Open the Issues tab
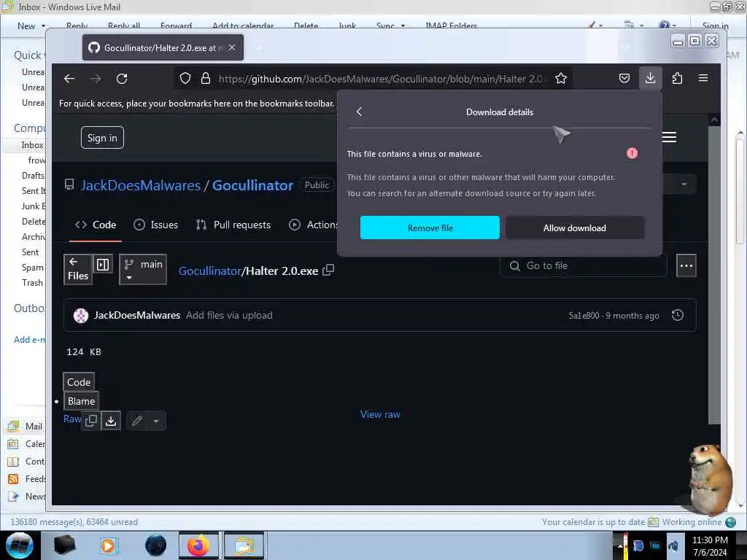 pos(156,225)
